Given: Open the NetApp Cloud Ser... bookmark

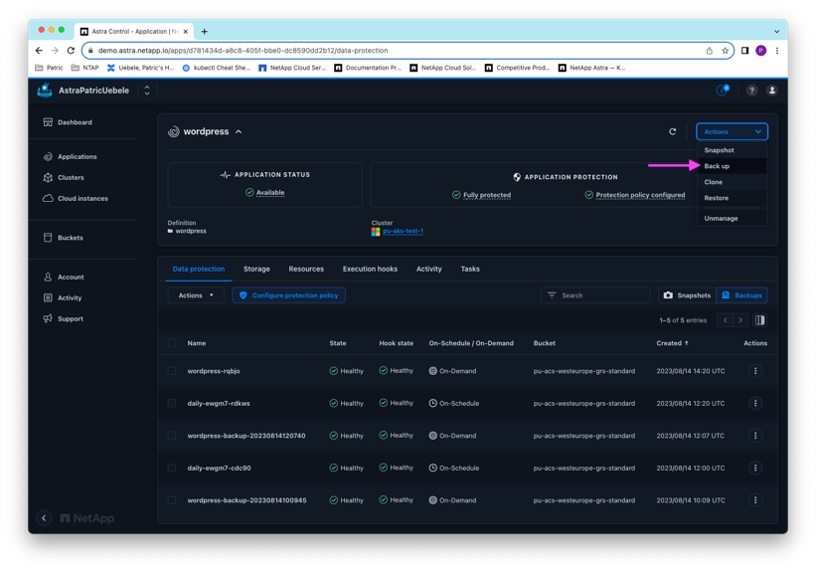Looking at the screenshot, I should 292,68.
